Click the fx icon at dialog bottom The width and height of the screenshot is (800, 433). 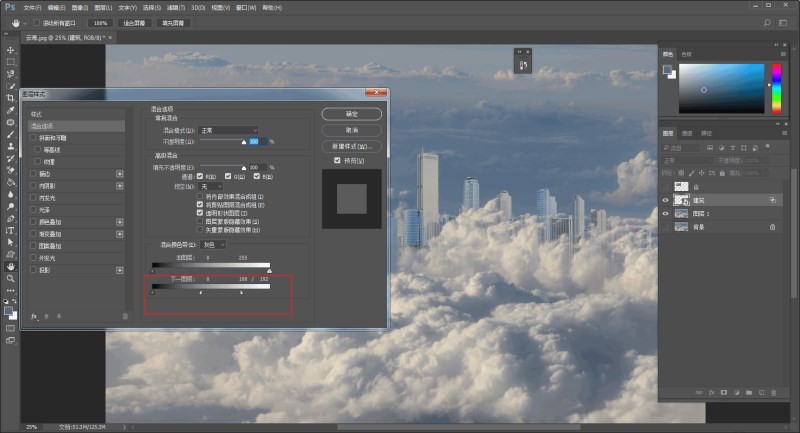click(34, 316)
